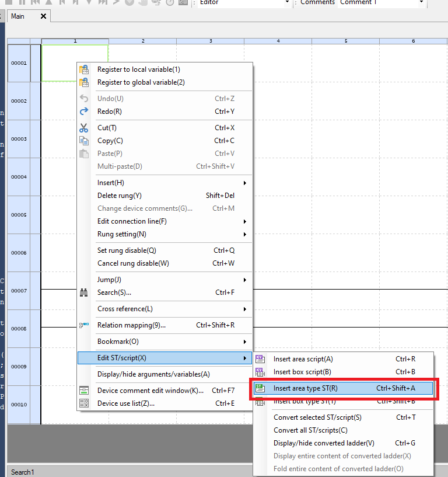Screen dimensions: 448x477
Task: Click the Device comment edit window icon
Action: click(84, 391)
